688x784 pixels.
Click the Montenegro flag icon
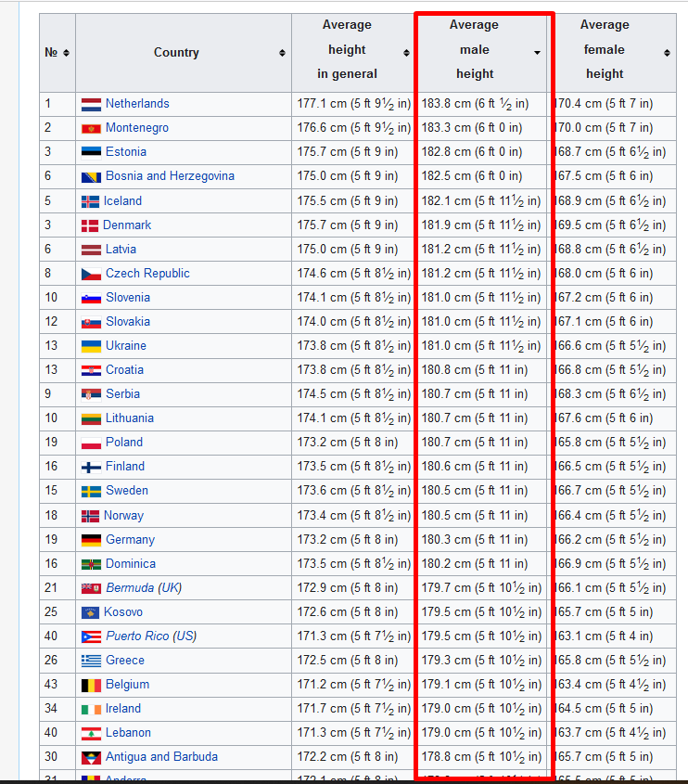pos(91,128)
